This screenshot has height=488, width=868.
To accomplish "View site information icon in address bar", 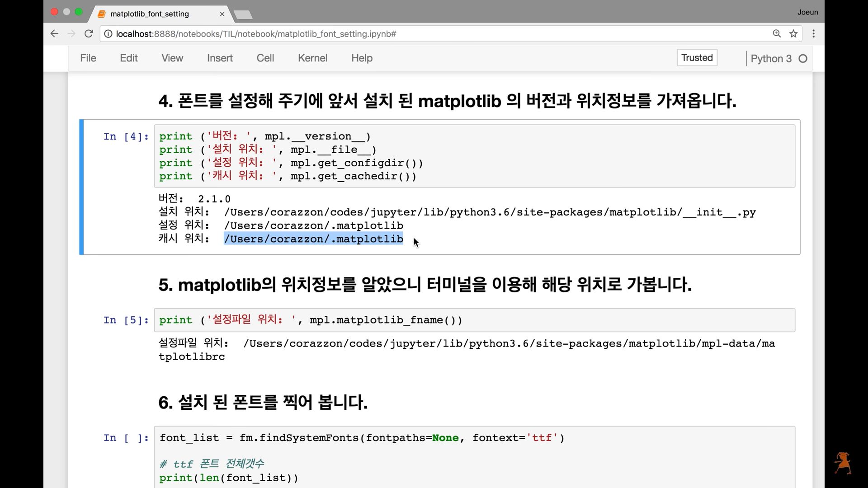I will click(x=108, y=34).
